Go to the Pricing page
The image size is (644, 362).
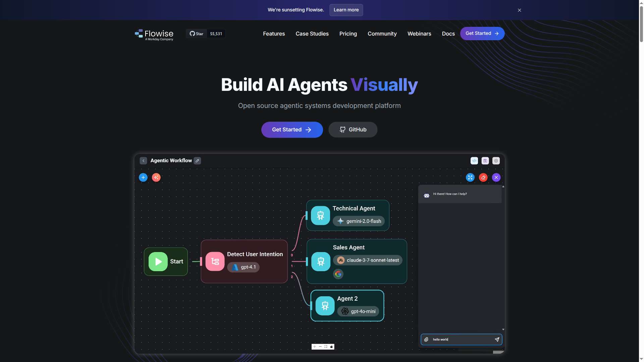pyautogui.click(x=348, y=34)
